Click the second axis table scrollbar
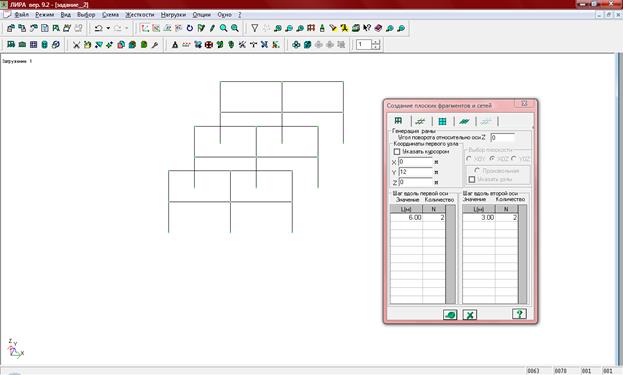 tap(523, 254)
